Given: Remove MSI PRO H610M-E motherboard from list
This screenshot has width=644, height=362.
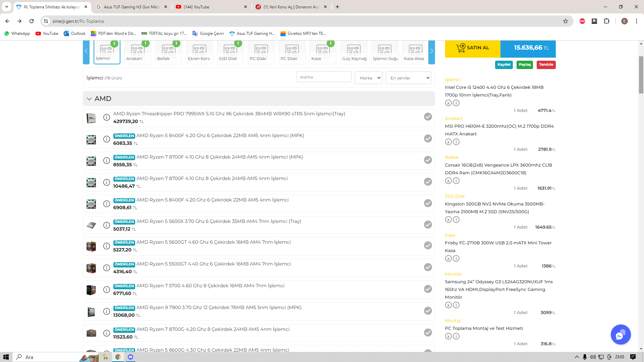Looking at the screenshot, I should point(448,142).
